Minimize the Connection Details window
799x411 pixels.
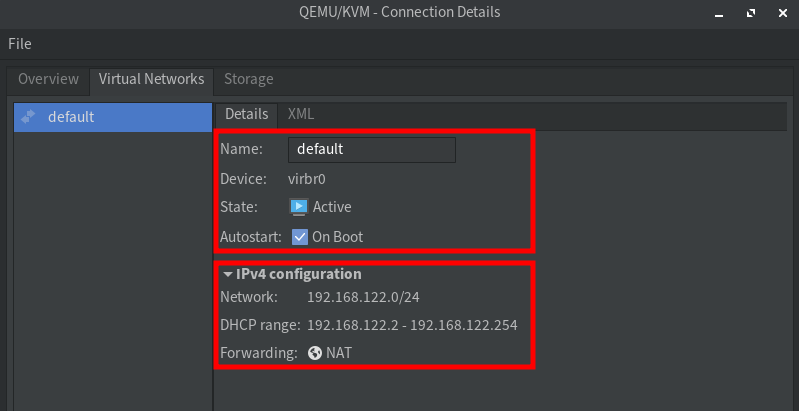[x=716, y=14]
